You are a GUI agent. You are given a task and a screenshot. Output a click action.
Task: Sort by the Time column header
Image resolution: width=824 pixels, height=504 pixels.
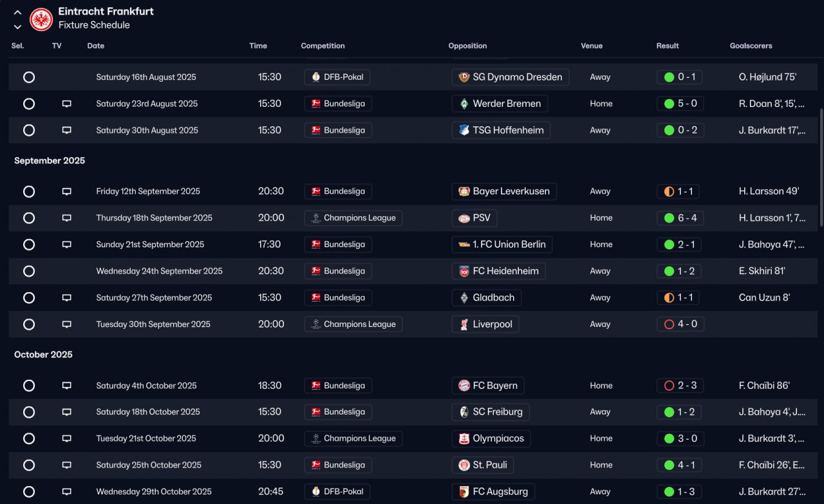[x=258, y=46]
